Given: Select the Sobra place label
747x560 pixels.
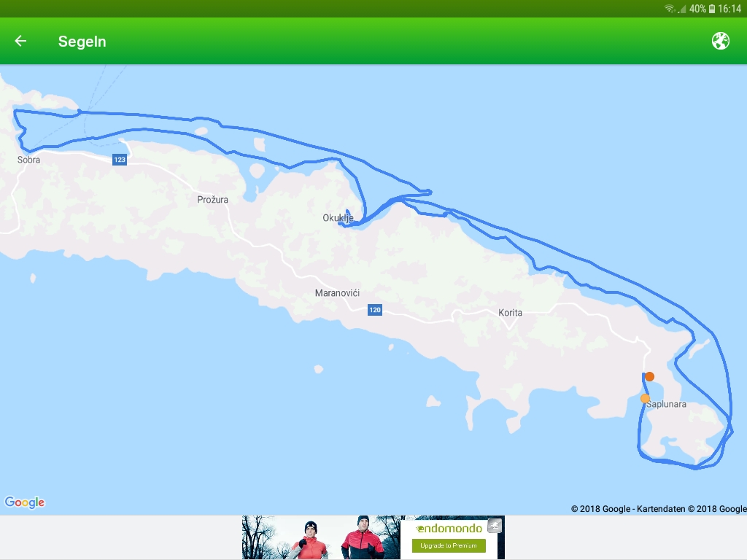Looking at the screenshot, I should pos(29,160).
